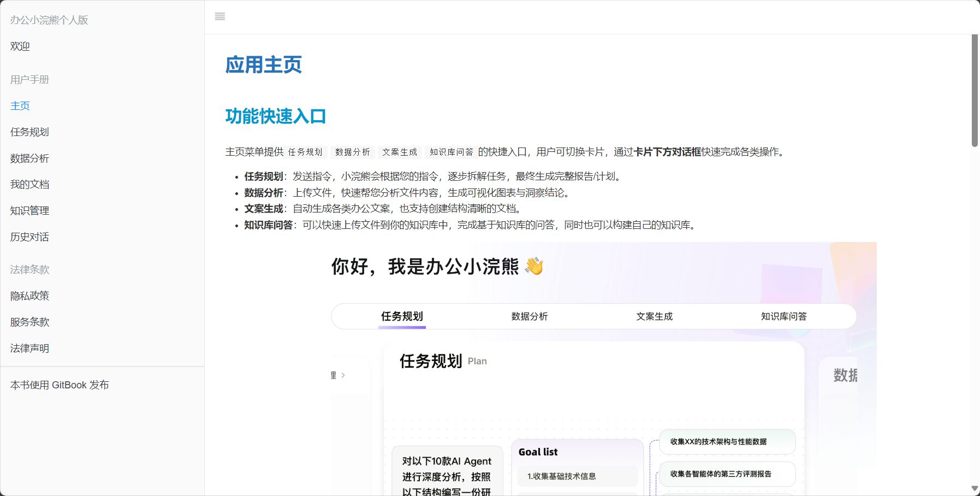The height and width of the screenshot is (496, 980).
Task: Click the 用户手册 sidebar section header
Action: point(29,79)
